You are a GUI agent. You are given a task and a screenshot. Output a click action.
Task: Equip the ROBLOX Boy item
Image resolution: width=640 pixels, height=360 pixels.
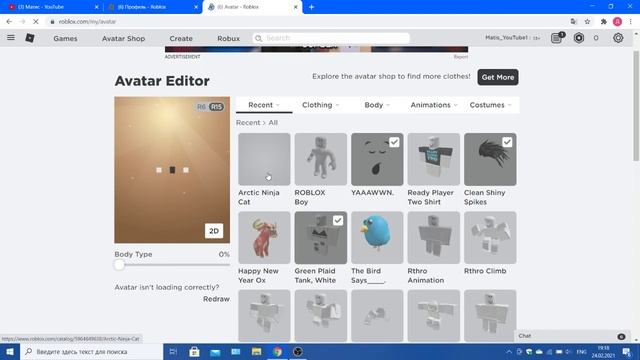click(x=321, y=159)
